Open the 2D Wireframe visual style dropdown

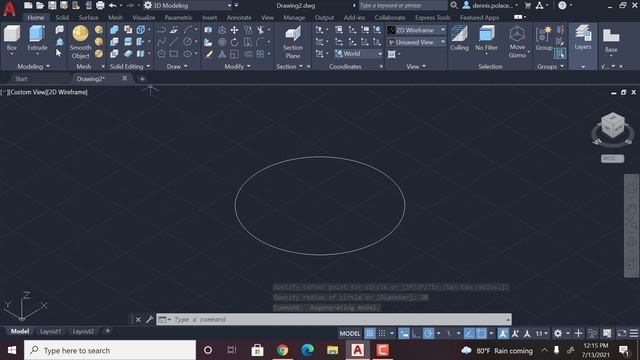[416, 30]
